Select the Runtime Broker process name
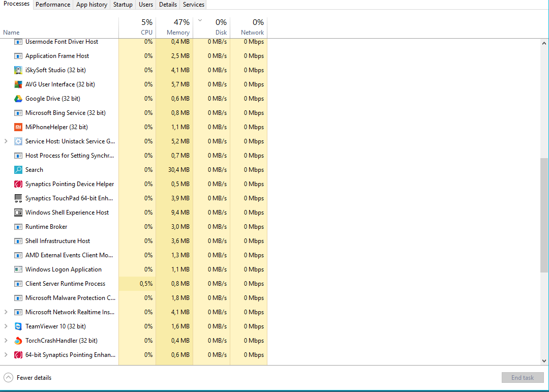Image resolution: width=549 pixels, height=392 pixels. 46,227
